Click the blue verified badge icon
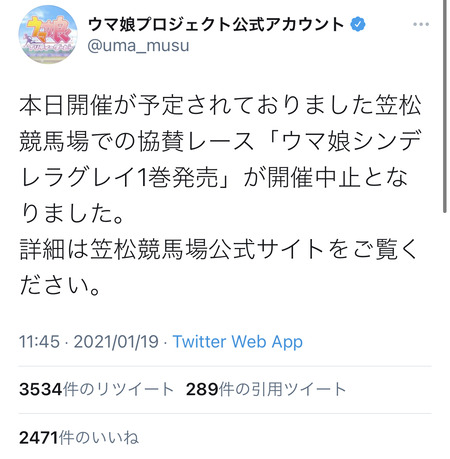The height and width of the screenshot is (459, 450). pyautogui.click(x=358, y=24)
